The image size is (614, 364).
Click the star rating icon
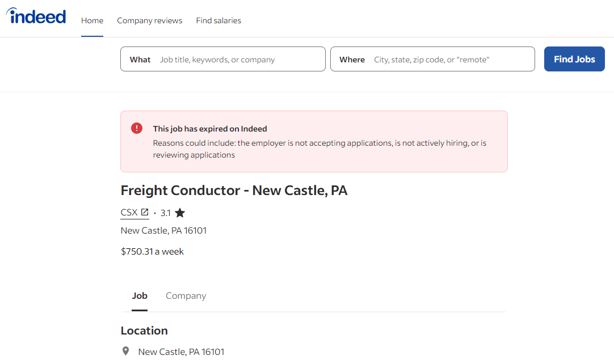point(180,213)
